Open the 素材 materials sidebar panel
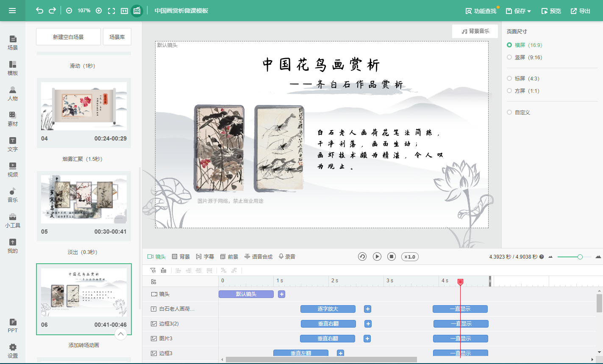The height and width of the screenshot is (364, 603). point(13,119)
